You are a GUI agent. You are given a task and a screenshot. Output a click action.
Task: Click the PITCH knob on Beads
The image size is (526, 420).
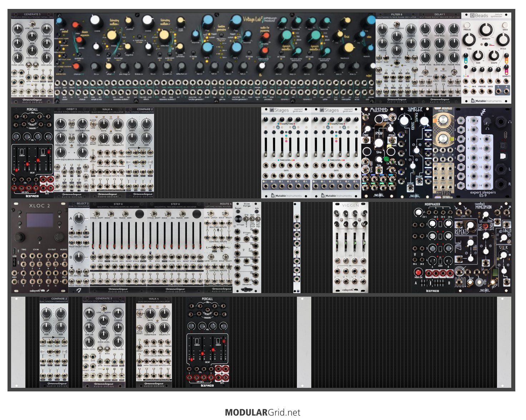(x=503, y=40)
